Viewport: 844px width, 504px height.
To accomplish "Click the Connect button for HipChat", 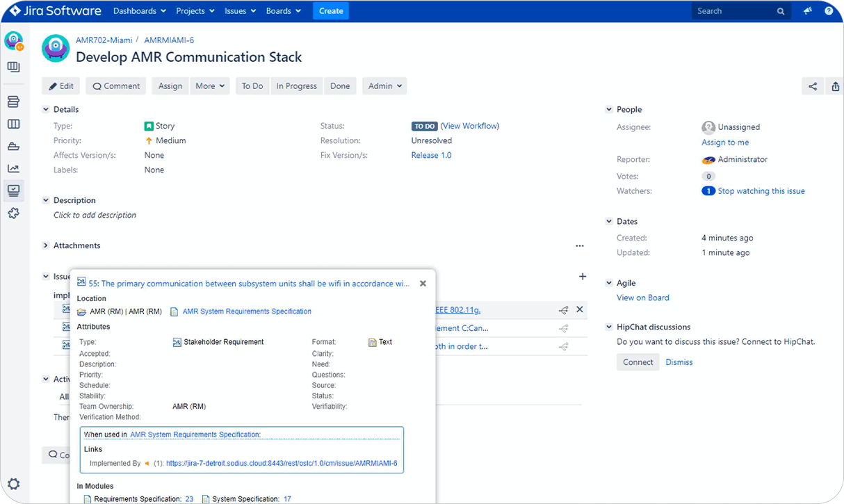I will [638, 362].
